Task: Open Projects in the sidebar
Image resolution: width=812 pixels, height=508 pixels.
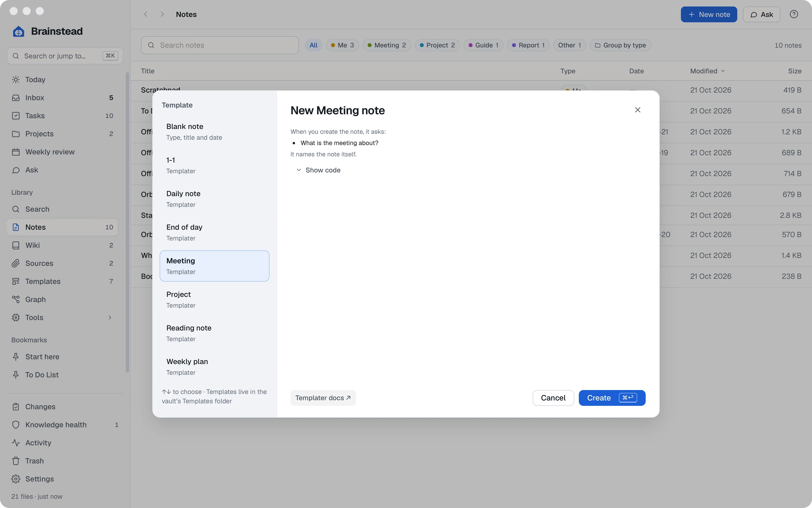Action: pyautogui.click(x=62, y=134)
